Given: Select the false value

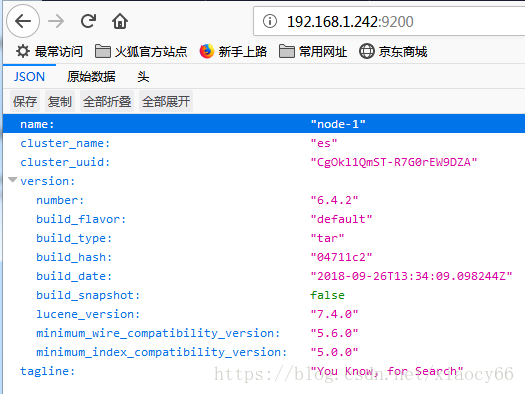Looking at the screenshot, I should (x=327, y=295).
